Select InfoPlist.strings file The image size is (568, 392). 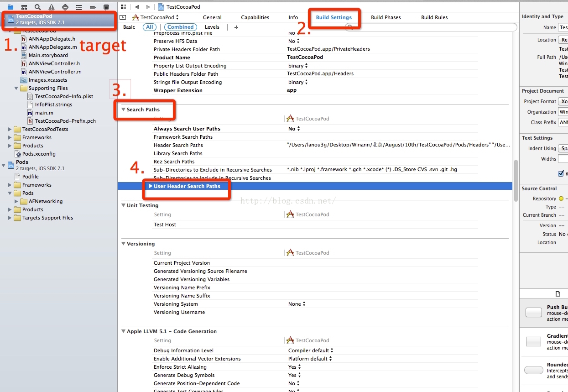point(53,105)
